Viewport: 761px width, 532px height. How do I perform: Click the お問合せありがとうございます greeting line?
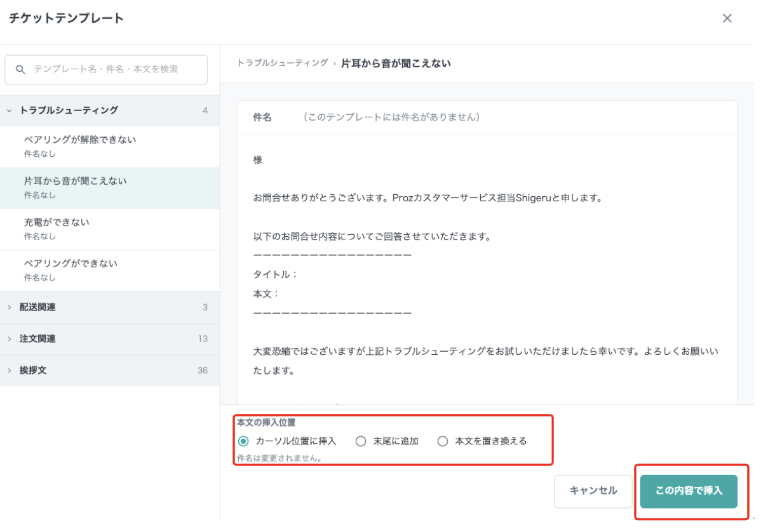pos(428,198)
